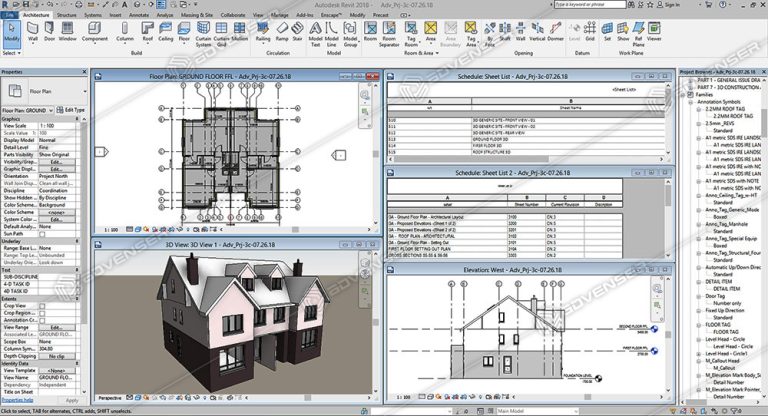Activate the Curtain Grid tool

(x=221, y=34)
